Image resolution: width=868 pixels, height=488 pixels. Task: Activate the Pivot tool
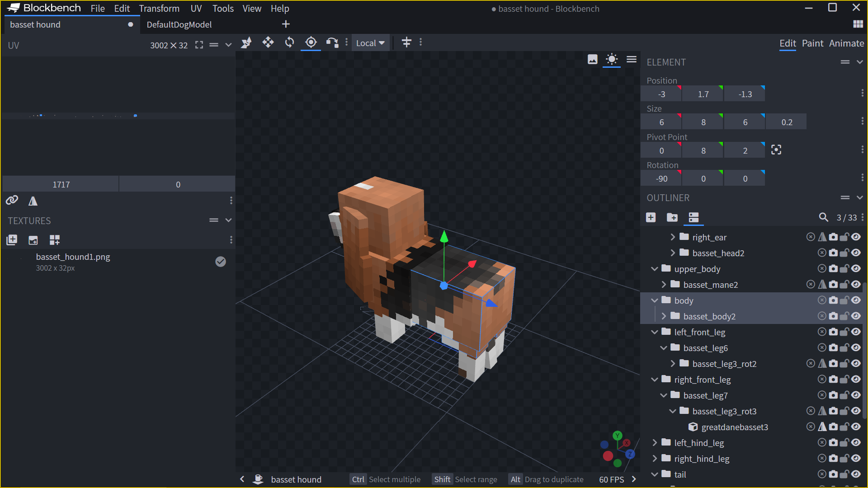[x=311, y=42]
